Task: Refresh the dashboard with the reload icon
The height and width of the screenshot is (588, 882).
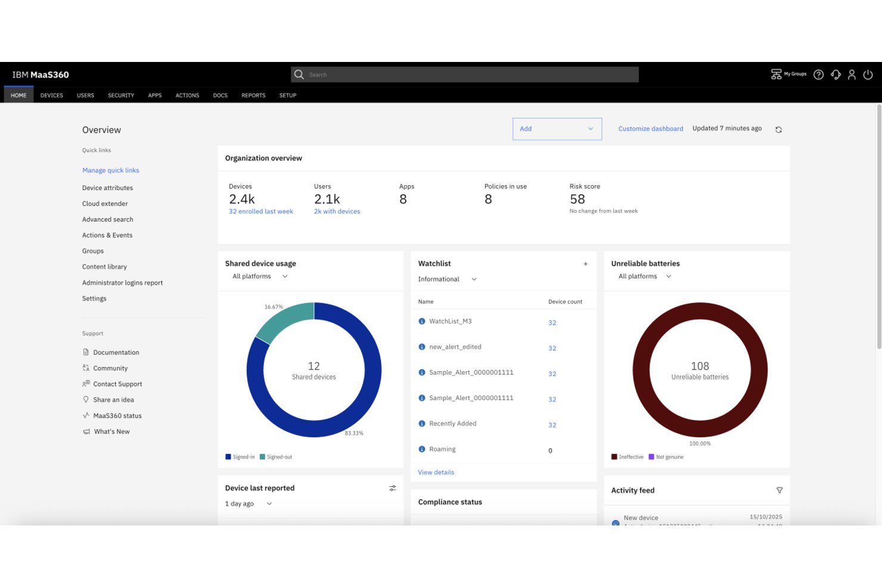Action: click(x=778, y=129)
